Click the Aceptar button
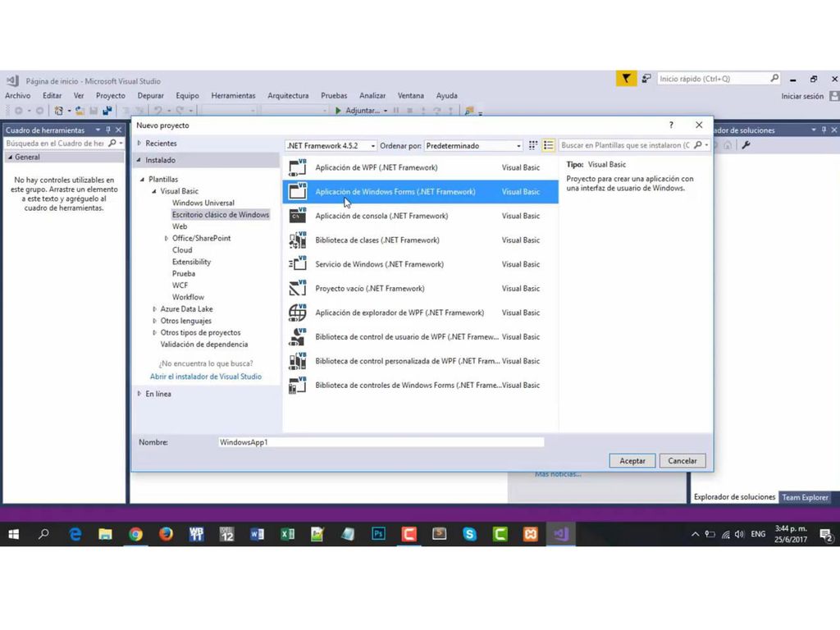Viewport: 840px width, 630px height. pos(632,461)
